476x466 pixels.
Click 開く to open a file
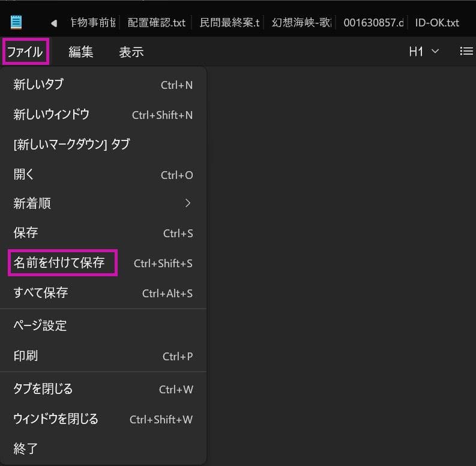click(x=103, y=175)
